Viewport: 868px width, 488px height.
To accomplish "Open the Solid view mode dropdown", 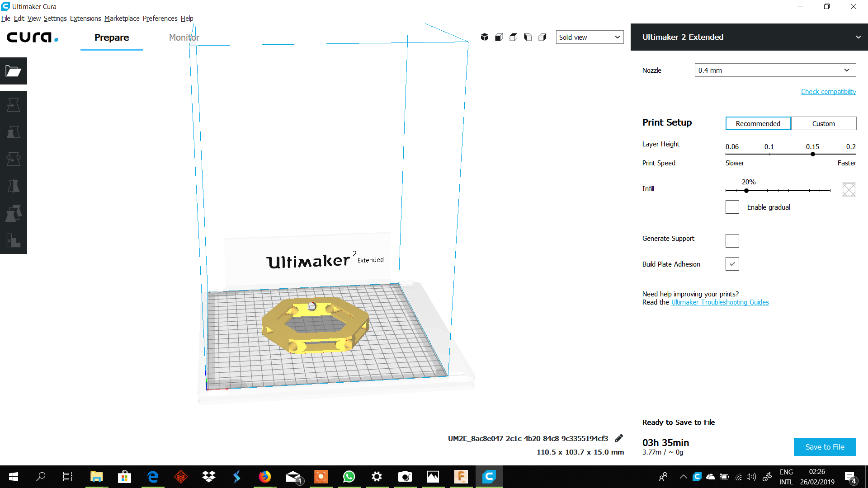I will coord(589,37).
